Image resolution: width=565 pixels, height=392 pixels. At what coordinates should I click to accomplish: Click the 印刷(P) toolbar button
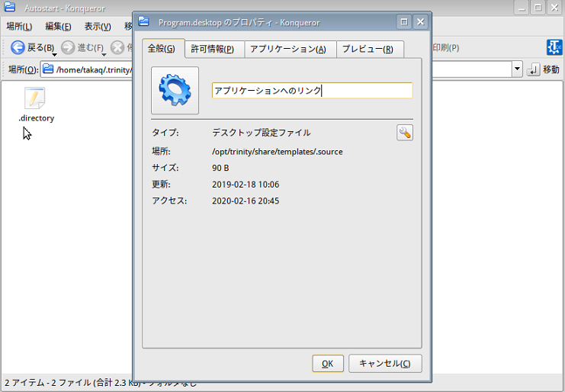click(x=446, y=47)
